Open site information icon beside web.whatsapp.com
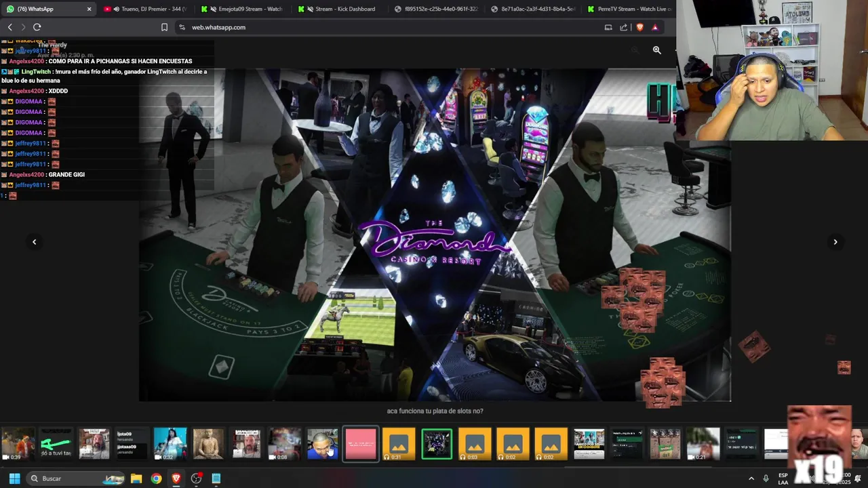 pos(182,27)
